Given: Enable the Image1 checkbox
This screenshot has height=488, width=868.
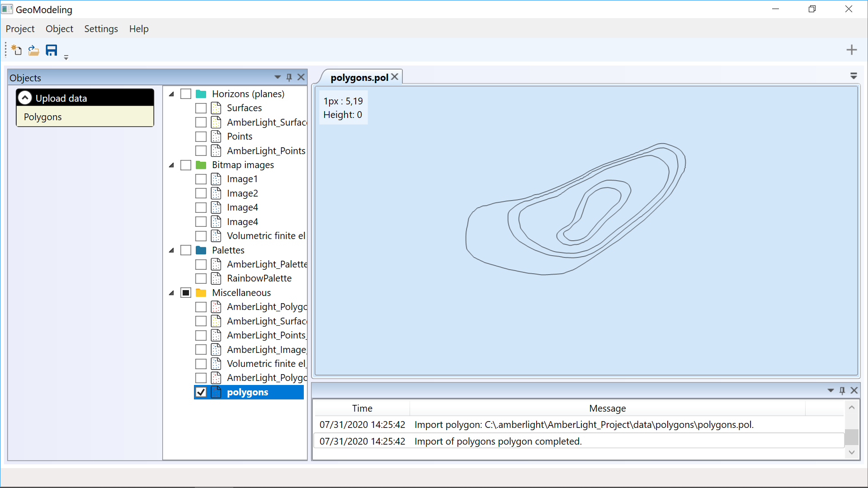Looking at the screenshot, I should [201, 179].
